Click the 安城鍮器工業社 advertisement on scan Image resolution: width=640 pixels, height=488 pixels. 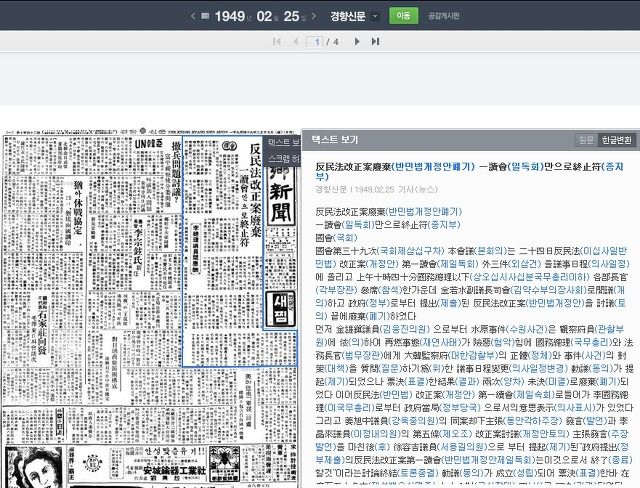pos(174,471)
